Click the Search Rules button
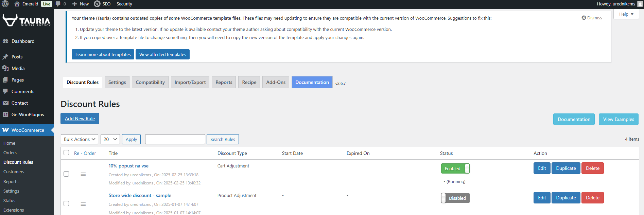This screenshot has width=644, height=215. (x=223, y=139)
